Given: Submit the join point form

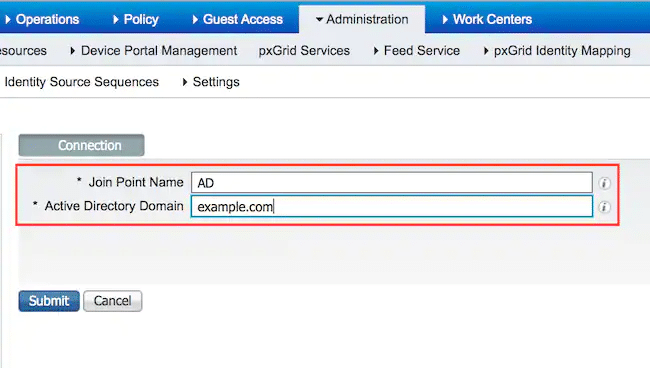Looking at the screenshot, I should click(x=49, y=301).
